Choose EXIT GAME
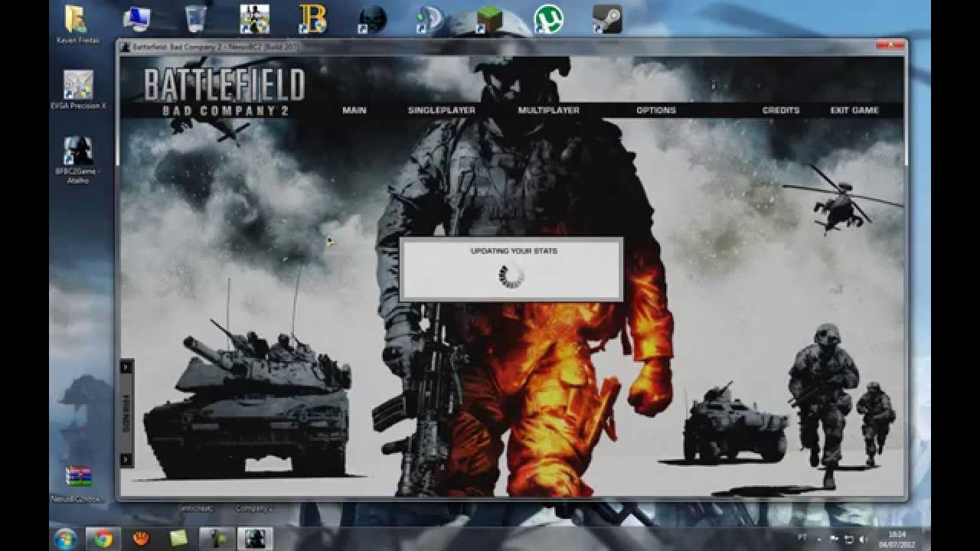This screenshot has width=980, height=551. point(854,110)
